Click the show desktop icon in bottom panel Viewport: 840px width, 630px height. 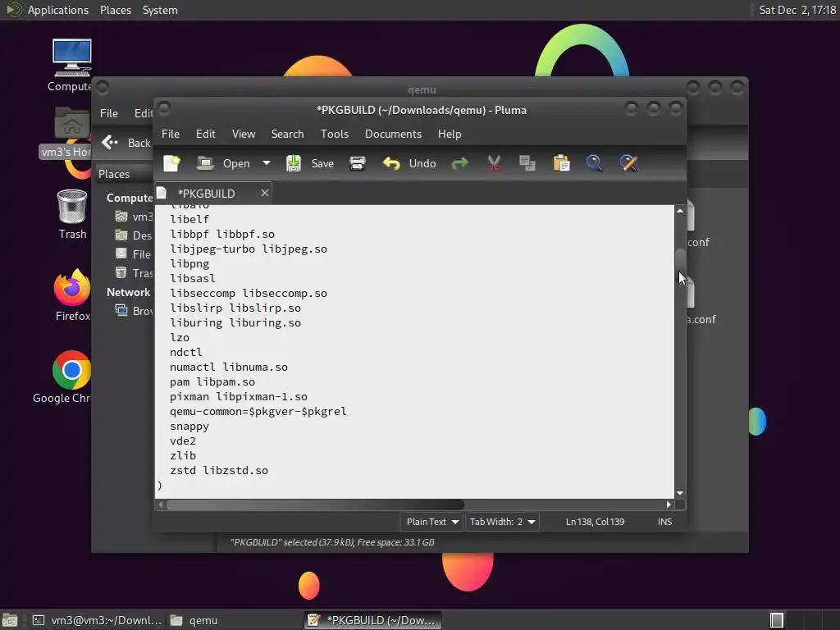click(x=10, y=620)
